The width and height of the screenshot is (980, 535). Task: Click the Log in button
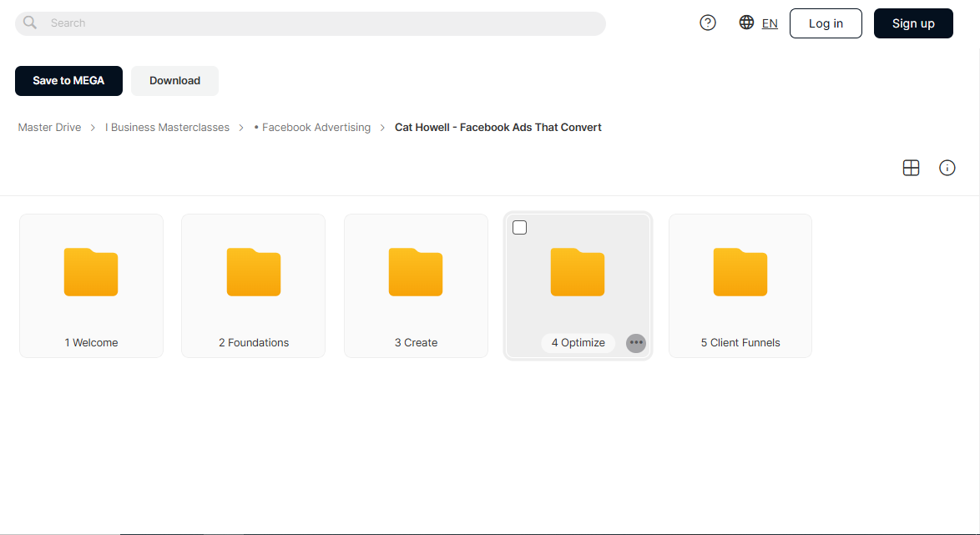tap(826, 23)
